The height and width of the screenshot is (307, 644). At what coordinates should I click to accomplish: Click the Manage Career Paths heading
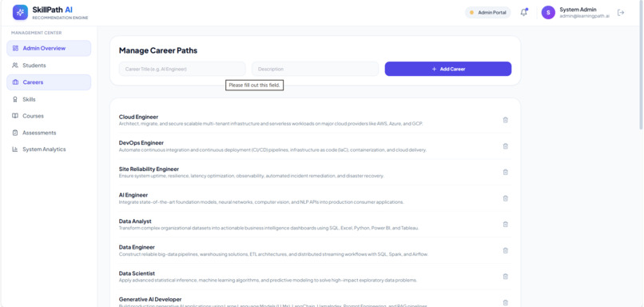pos(158,50)
